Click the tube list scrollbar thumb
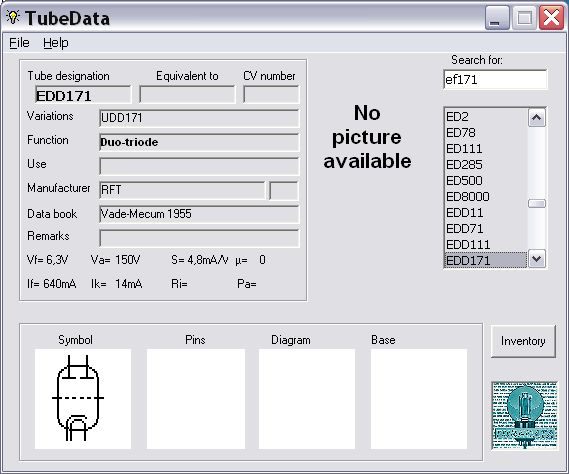This screenshot has height=474, width=569. (537, 204)
